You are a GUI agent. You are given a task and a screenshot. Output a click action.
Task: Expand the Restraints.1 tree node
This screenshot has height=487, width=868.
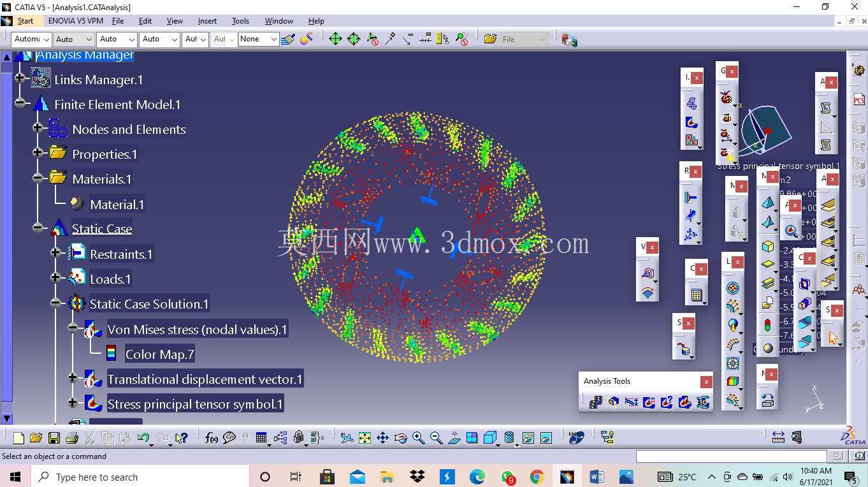(x=55, y=252)
